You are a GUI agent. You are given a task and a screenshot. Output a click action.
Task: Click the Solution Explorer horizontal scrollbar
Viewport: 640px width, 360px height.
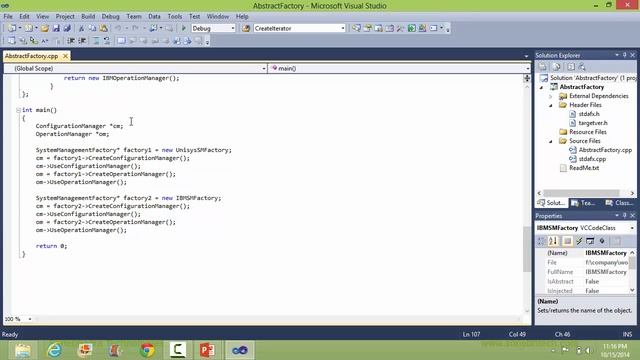[581, 193]
